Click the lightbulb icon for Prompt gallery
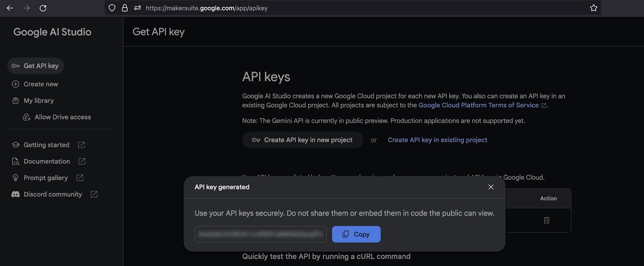Screen dimensions: 644x266 coord(16,178)
